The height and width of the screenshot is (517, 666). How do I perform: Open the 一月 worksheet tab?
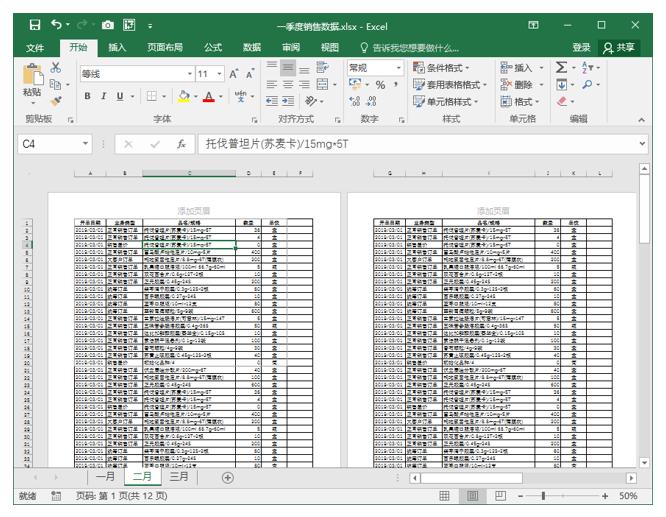pyautogui.click(x=105, y=477)
